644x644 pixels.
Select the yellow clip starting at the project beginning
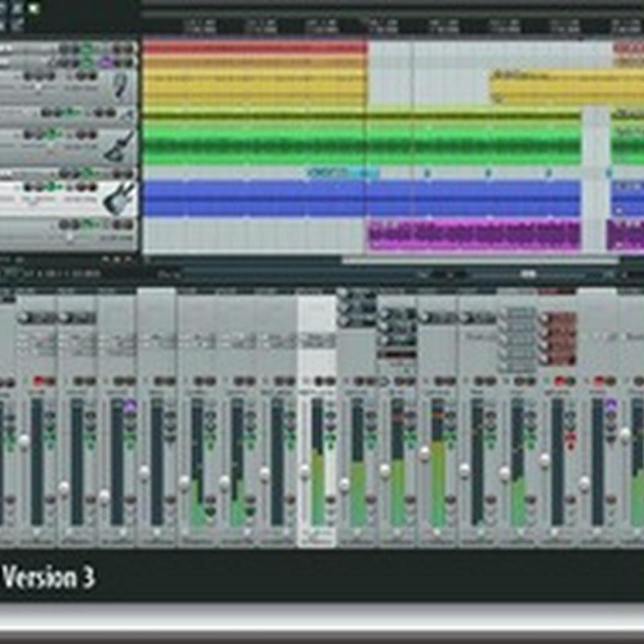click(254, 89)
